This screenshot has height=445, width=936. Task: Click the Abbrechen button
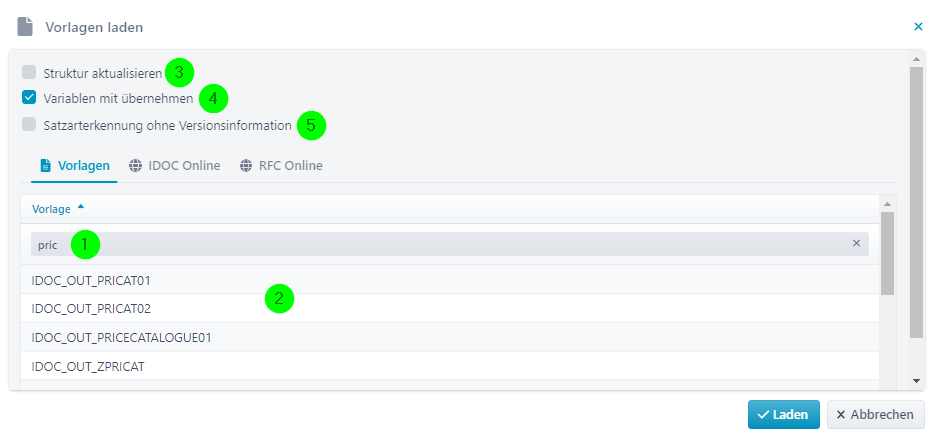point(875,415)
